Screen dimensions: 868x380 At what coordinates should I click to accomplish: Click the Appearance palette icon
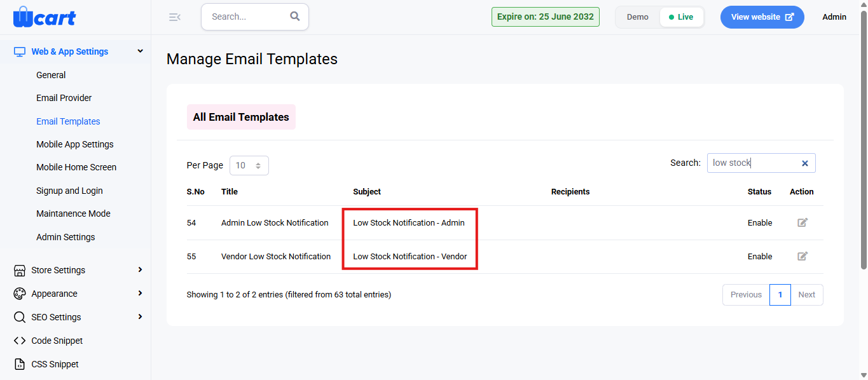pos(20,294)
